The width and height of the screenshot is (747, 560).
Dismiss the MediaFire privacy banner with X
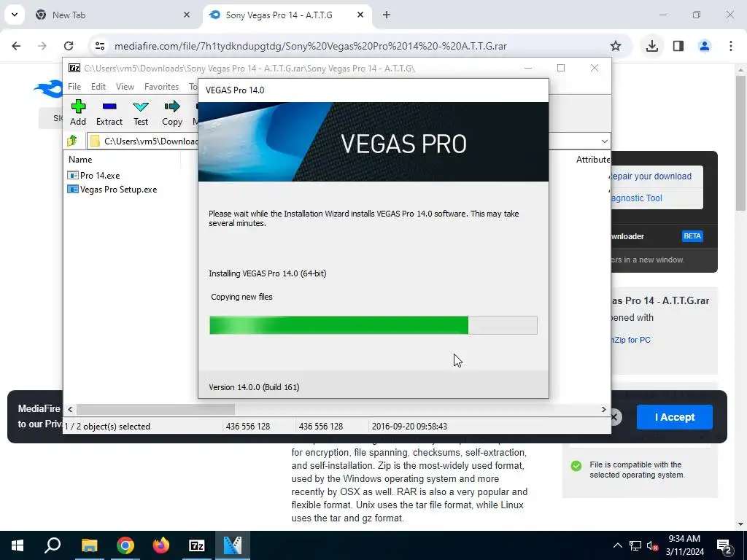click(615, 418)
